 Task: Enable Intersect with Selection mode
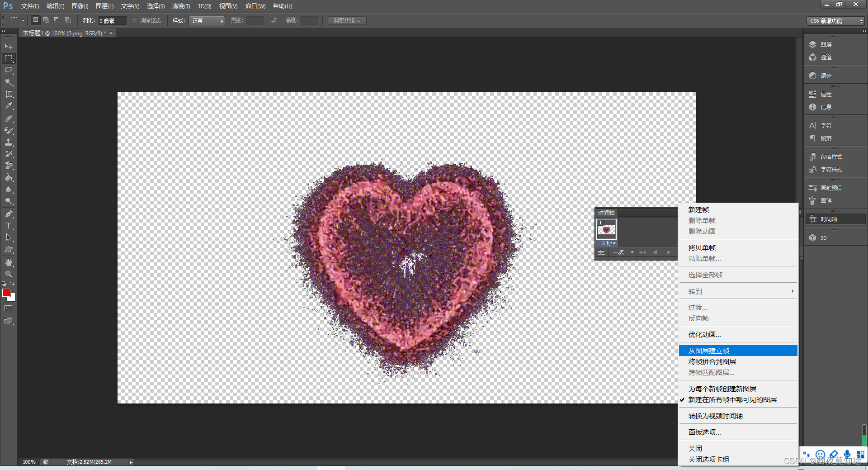[x=68, y=20]
